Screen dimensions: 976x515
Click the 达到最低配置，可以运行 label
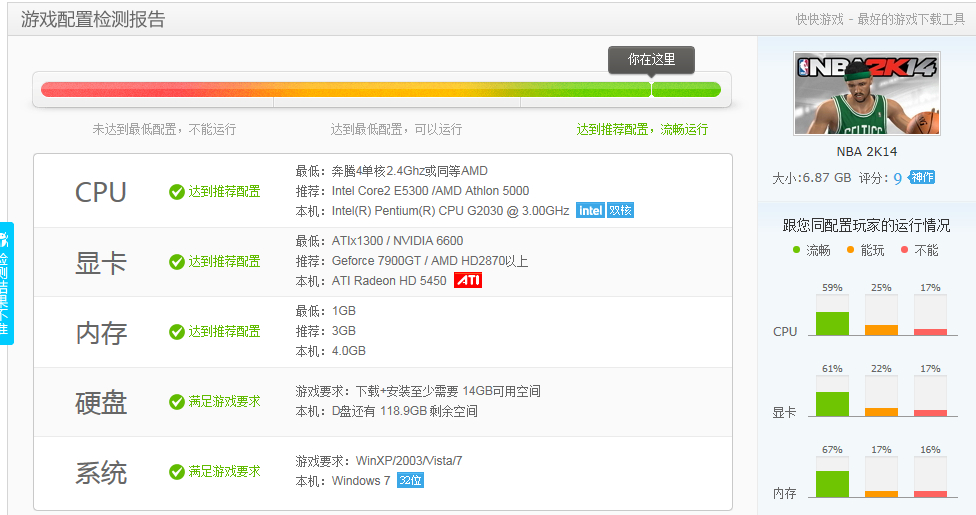(x=396, y=130)
